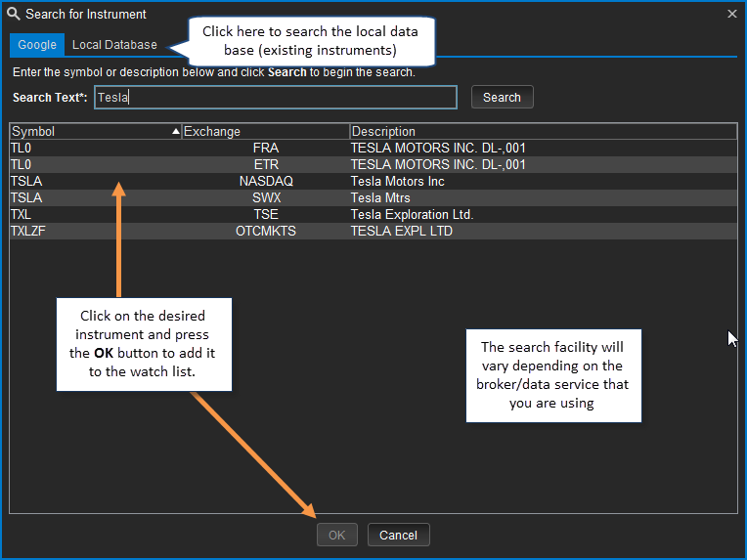Screen dimensions: 747x560
Task: Click the Search button
Action: pyautogui.click(x=503, y=97)
